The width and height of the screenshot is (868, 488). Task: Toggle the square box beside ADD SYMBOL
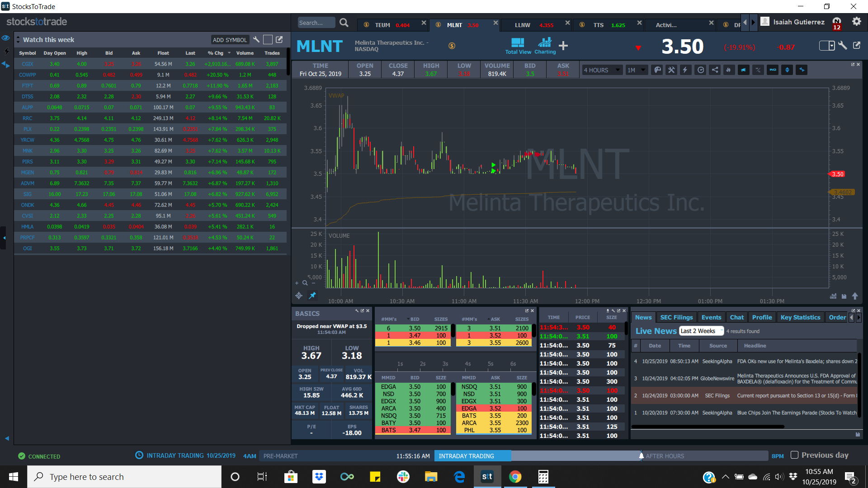pyautogui.click(x=268, y=40)
